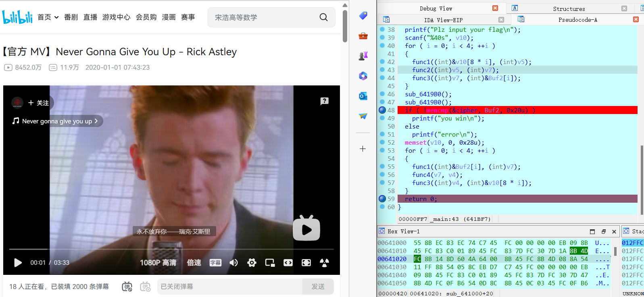Click the browser page vertical scrollbar
Image resolution: width=644 pixels, height=297 pixels.
click(x=345, y=26)
